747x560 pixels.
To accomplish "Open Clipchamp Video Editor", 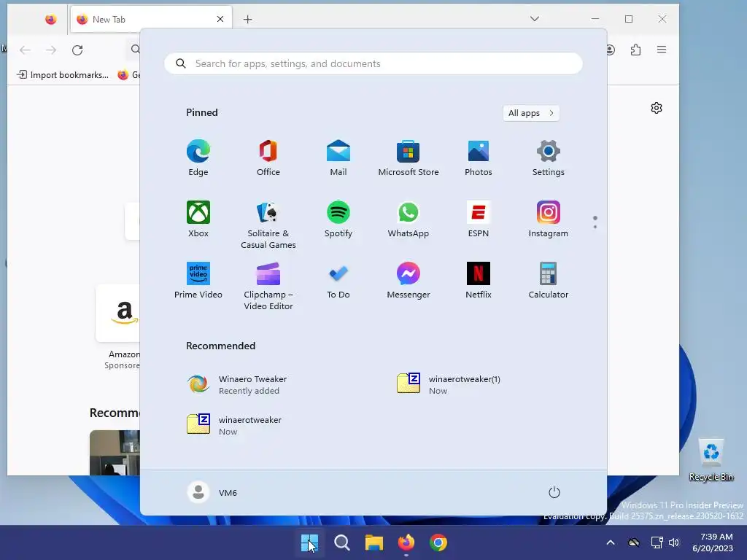I will [x=268, y=286].
